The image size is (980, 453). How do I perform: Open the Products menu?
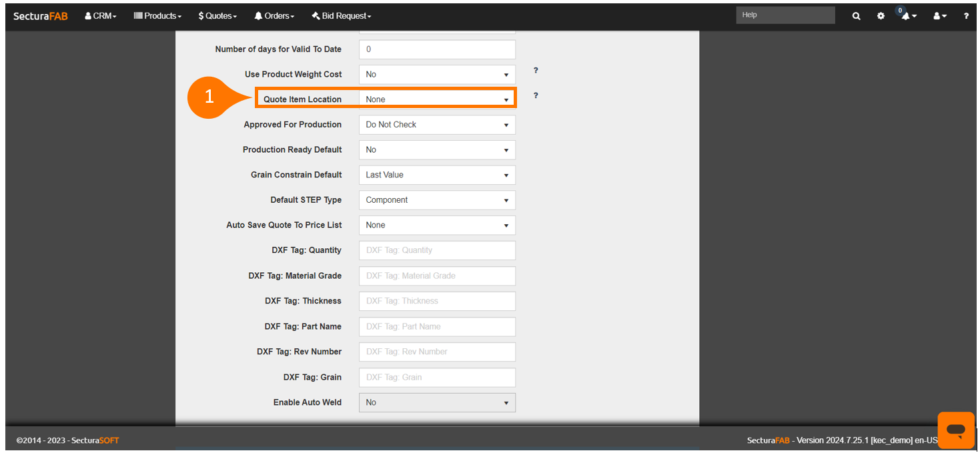click(x=157, y=16)
